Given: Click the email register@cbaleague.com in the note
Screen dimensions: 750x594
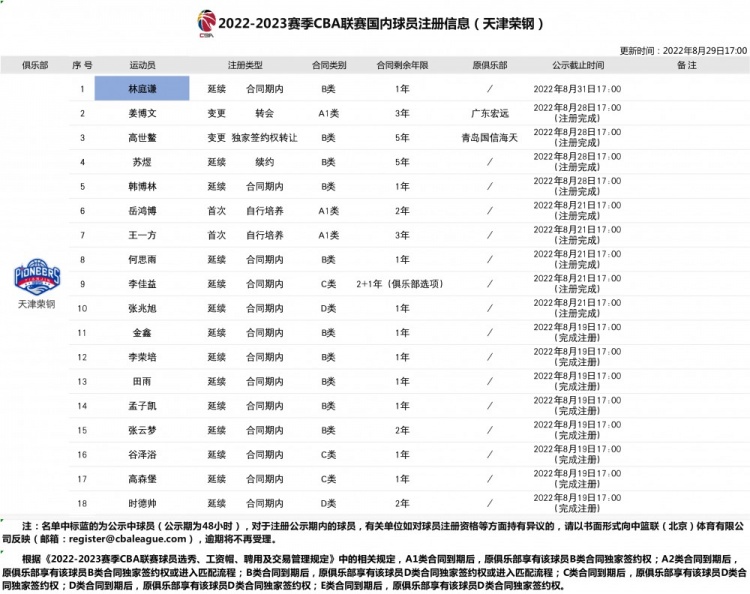Looking at the screenshot, I should [127, 539].
